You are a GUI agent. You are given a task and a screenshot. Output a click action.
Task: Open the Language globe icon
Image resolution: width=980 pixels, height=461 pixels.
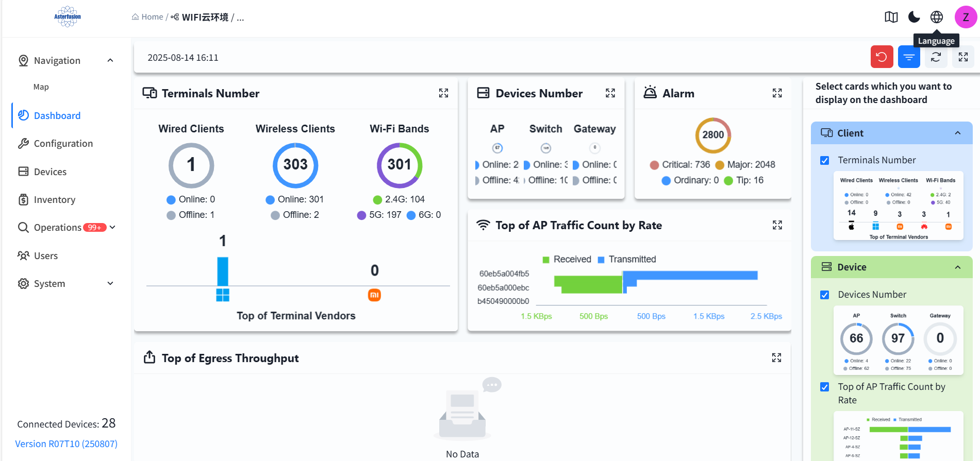click(x=937, y=17)
